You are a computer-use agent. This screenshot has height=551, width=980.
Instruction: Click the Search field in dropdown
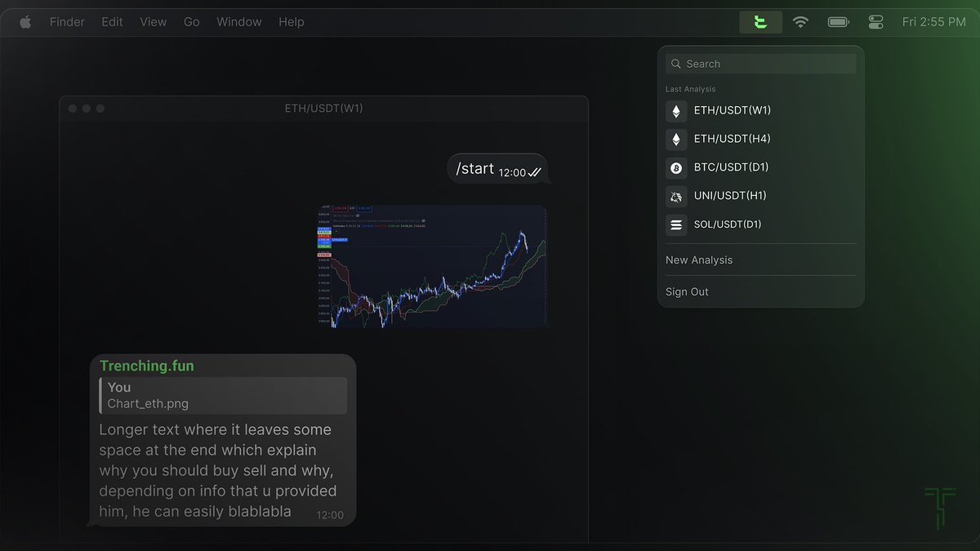pos(761,64)
